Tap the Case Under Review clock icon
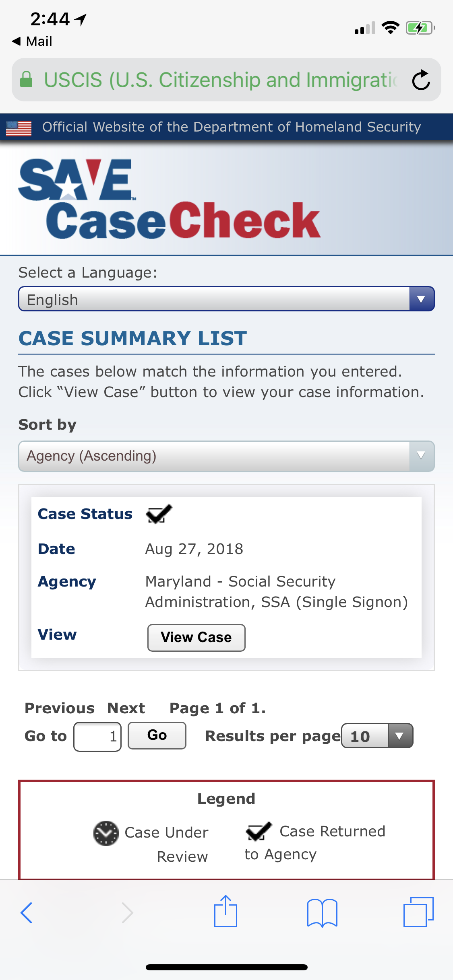Image resolution: width=453 pixels, height=980 pixels. [106, 833]
